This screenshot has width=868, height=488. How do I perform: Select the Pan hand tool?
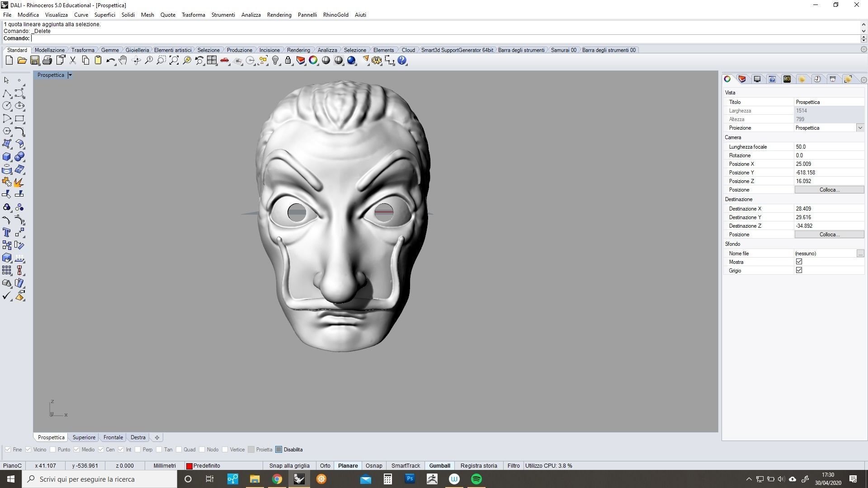(x=123, y=61)
